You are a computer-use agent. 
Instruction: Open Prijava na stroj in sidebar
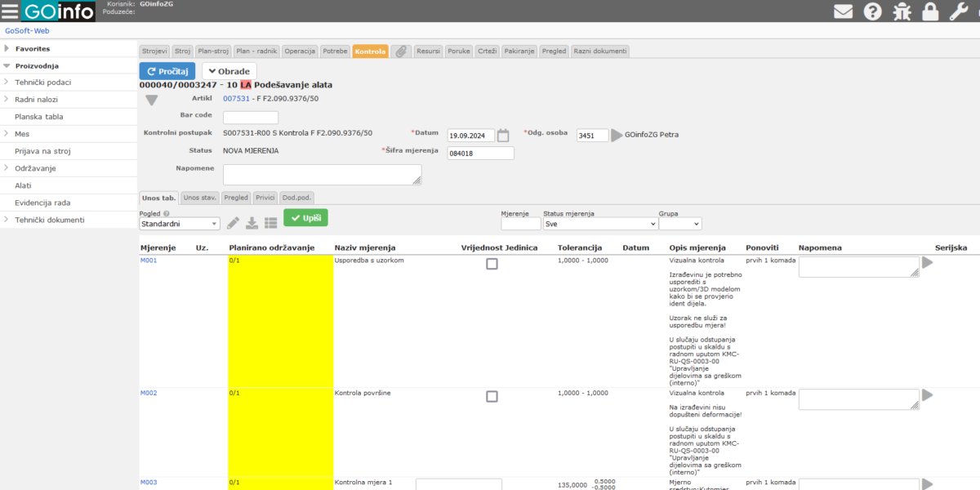42,151
